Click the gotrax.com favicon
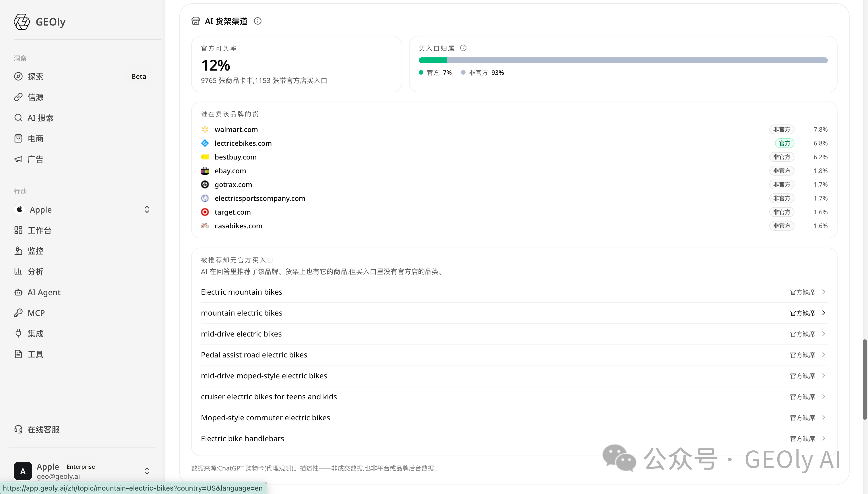Viewport: 868px width, 494px height. (205, 184)
